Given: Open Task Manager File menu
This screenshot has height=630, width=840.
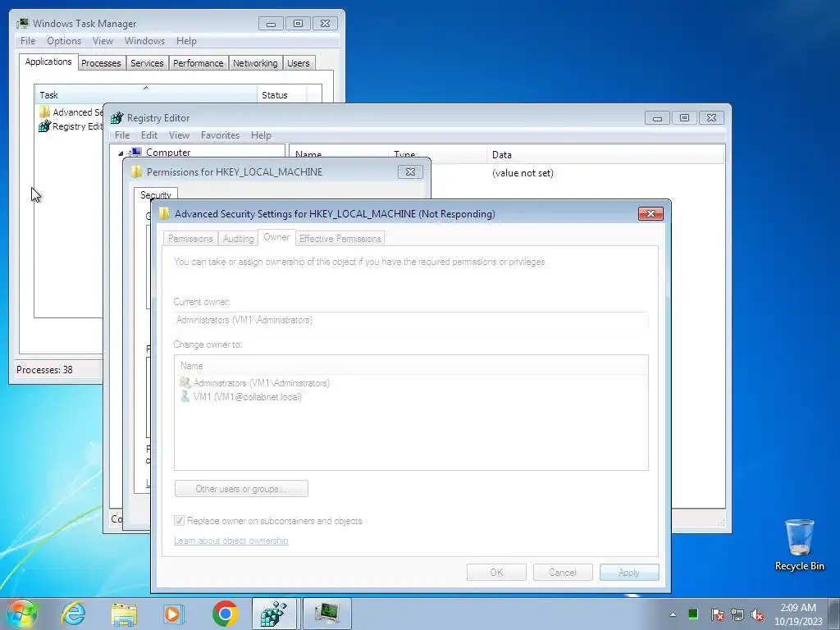Looking at the screenshot, I should (28, 41).
